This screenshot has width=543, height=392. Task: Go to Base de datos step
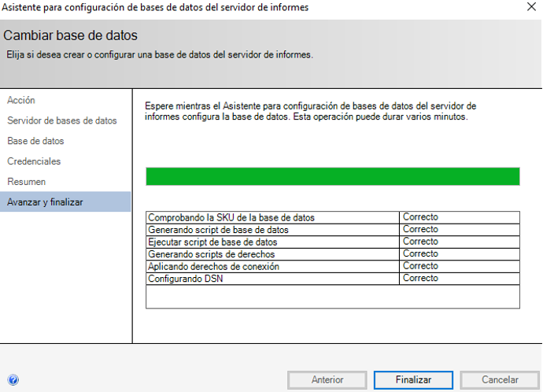point(35,141)
